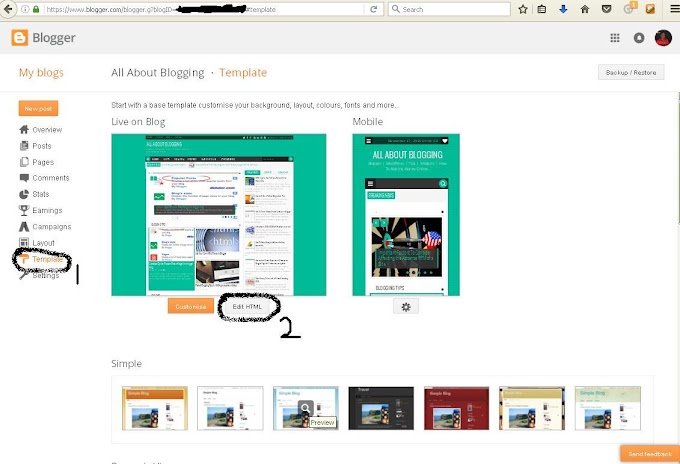This screenshot has height=464, width=680.
Task: Click the green padlock security icon
Action: (x=36, y=9)
